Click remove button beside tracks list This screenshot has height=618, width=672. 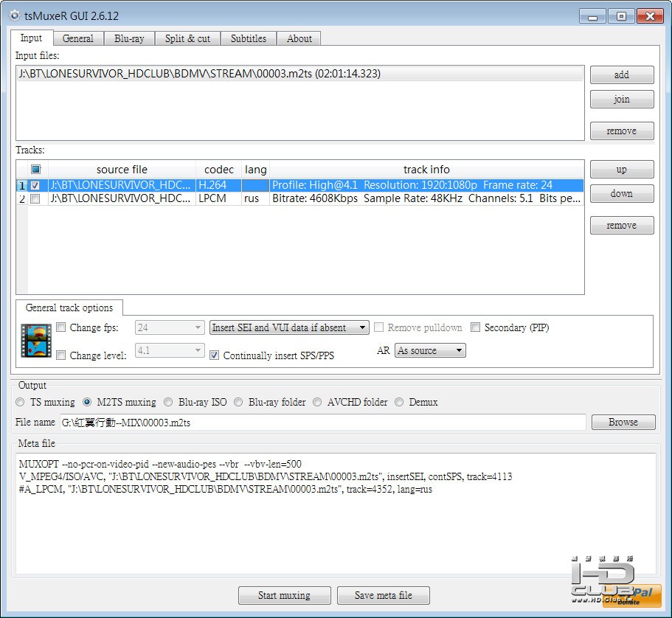click(x=622, y=226)
